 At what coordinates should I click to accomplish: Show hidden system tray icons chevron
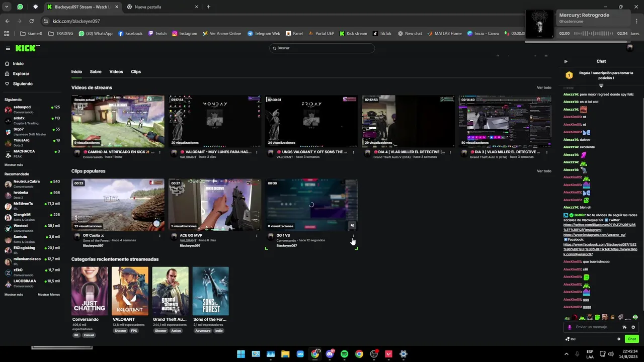tap(566, 354)
